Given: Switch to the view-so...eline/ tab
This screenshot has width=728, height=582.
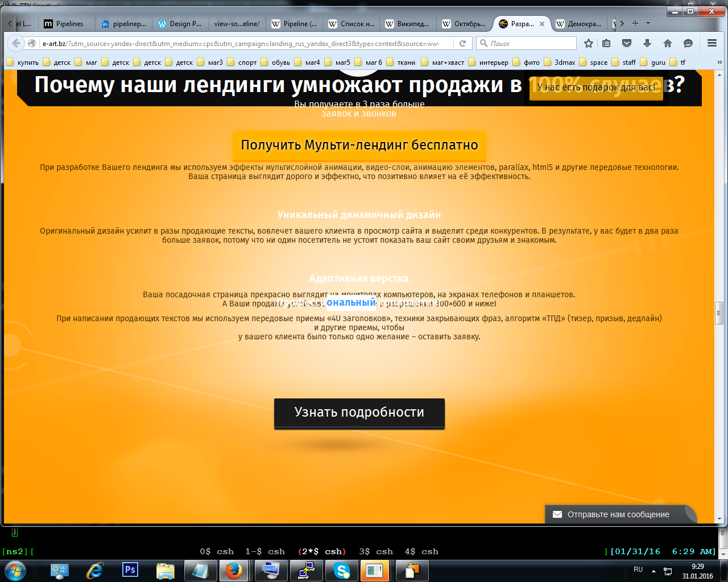Looking at the screenshot, I should point(237,24).
